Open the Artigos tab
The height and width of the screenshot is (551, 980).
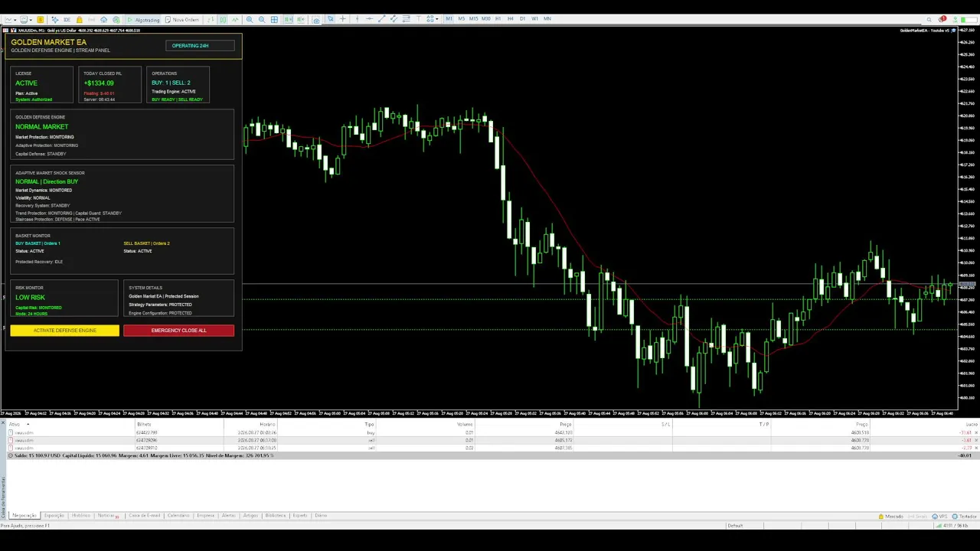click(x=251, y=516)
